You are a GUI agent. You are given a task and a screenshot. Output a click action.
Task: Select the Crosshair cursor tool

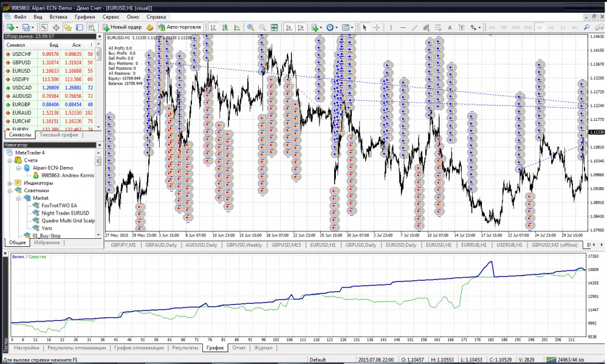377,27
